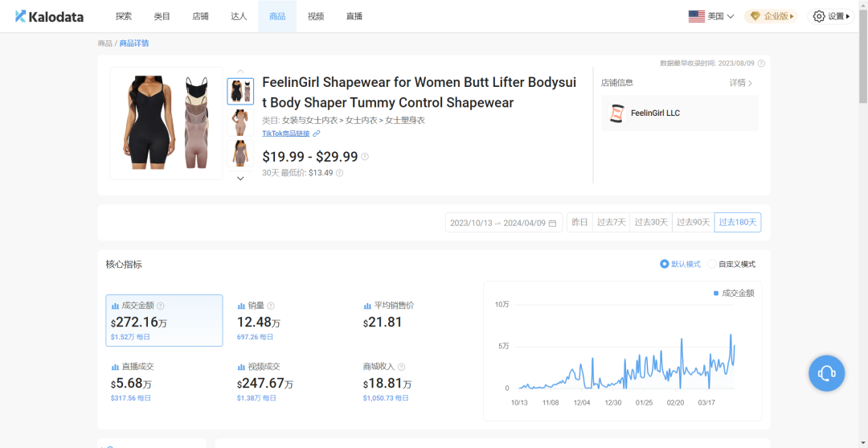Open the 达人 tab
868x448 pixels.
pyautogui.click(x=239, y=16)
